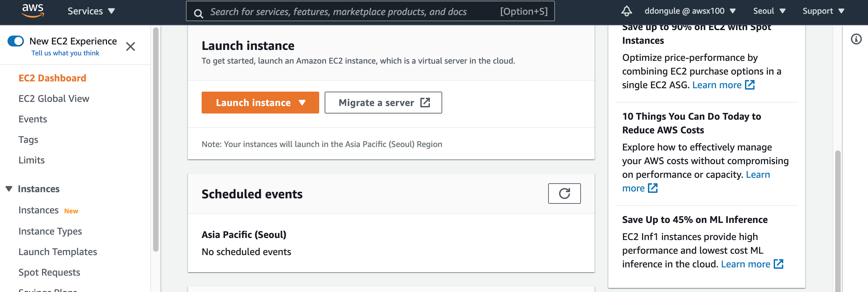Click the Asia Pacific (Seoul) scheduled events heading
Viewport: 868px width, 292px height.
(244, 235)
